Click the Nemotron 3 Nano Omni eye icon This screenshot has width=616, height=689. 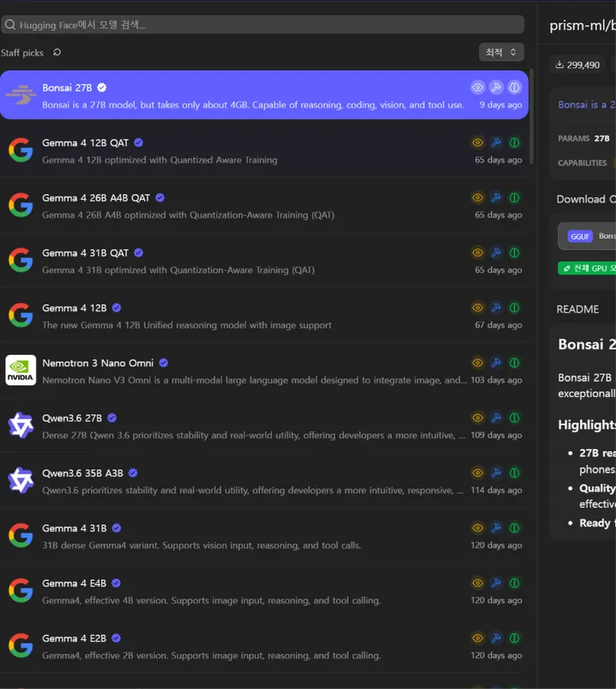tap(478, 363)
